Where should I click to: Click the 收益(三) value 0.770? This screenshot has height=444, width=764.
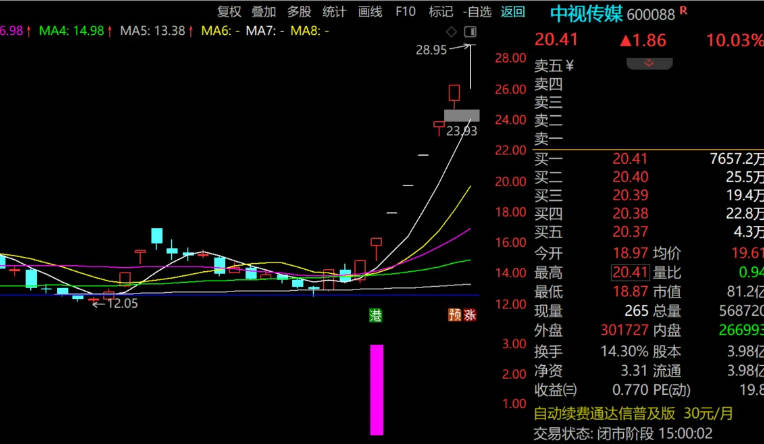(x=630, y=390)
